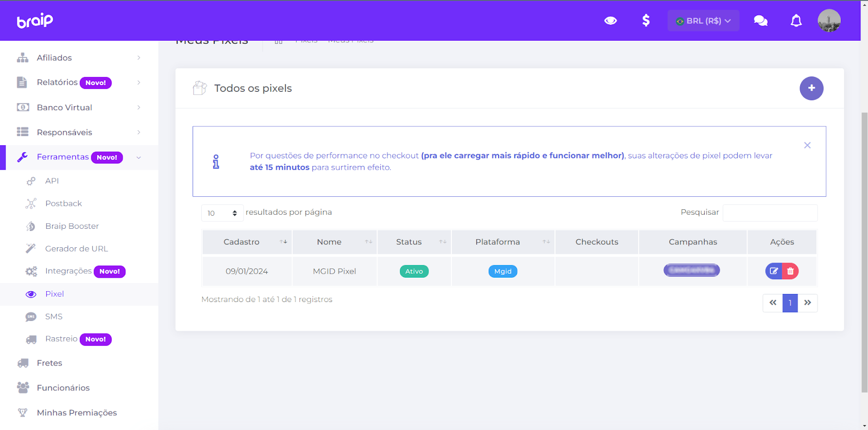Dismiss the performance info alert

807,145
